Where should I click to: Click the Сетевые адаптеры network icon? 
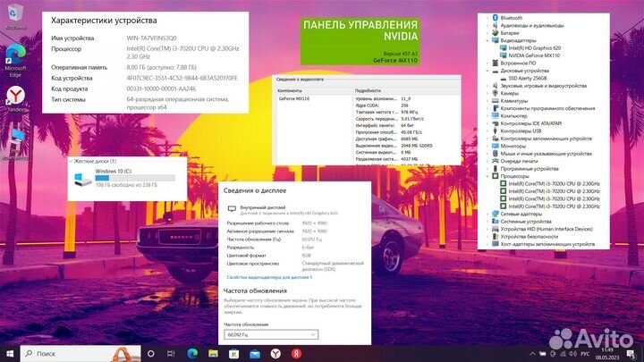tap(496, 214)
